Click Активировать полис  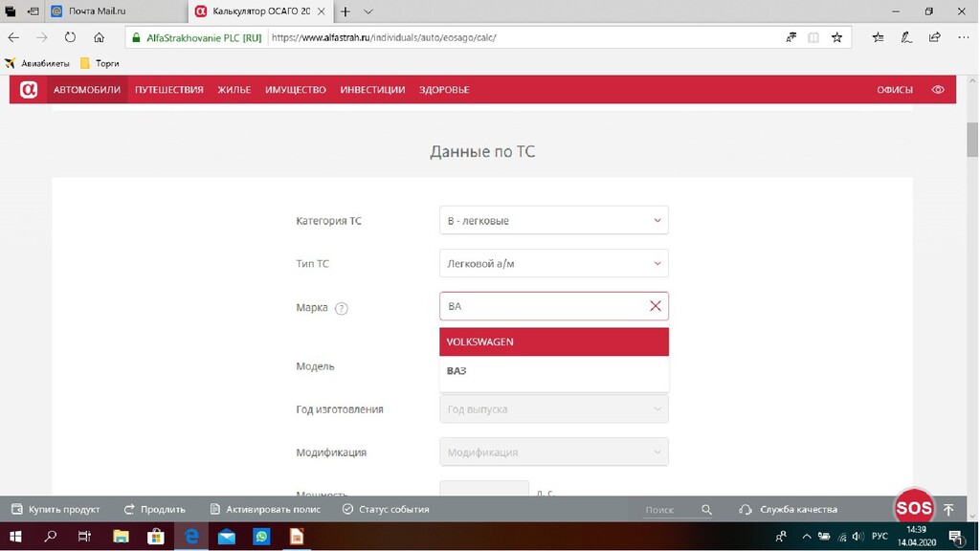pos(265,509)
